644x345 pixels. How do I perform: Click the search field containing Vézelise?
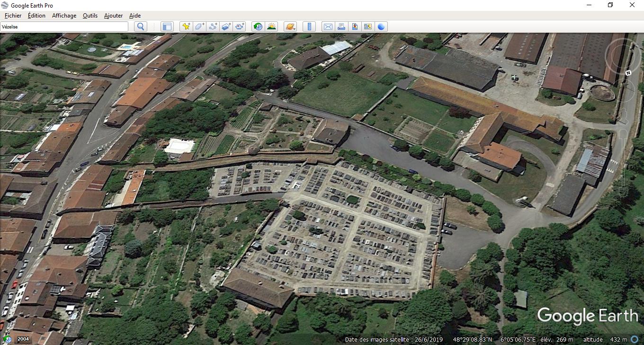tap(64, 27)
